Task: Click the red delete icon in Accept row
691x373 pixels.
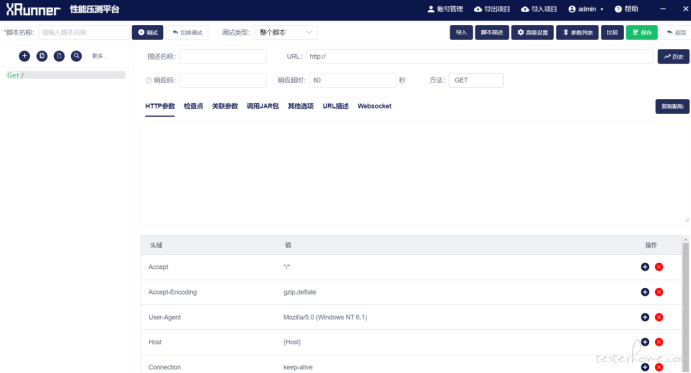Action: click(659, 267)
